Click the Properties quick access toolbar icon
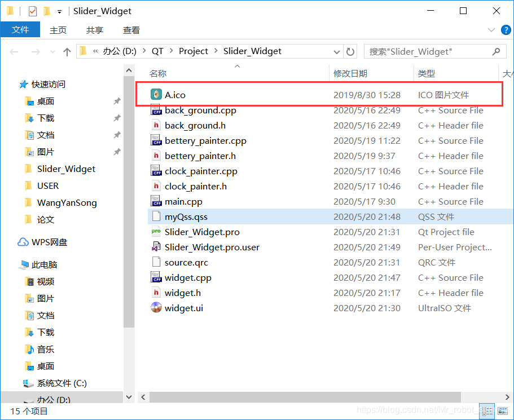Screen dimensions: 514x420 [33, 11]
